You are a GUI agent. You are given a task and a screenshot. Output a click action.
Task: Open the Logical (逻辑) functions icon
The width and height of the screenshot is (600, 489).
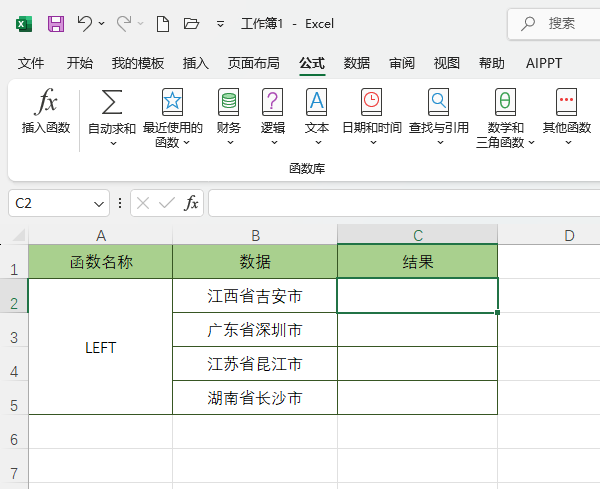point(272,102)
